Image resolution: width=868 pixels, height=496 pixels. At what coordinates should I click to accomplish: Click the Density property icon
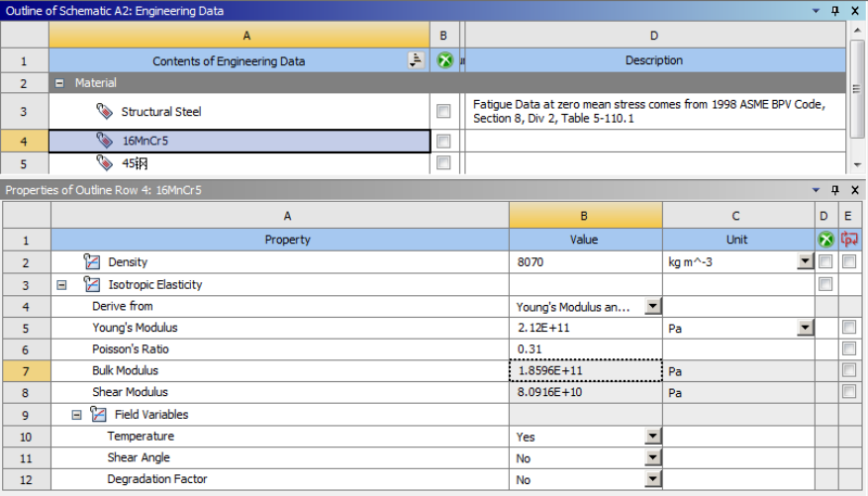92,261
